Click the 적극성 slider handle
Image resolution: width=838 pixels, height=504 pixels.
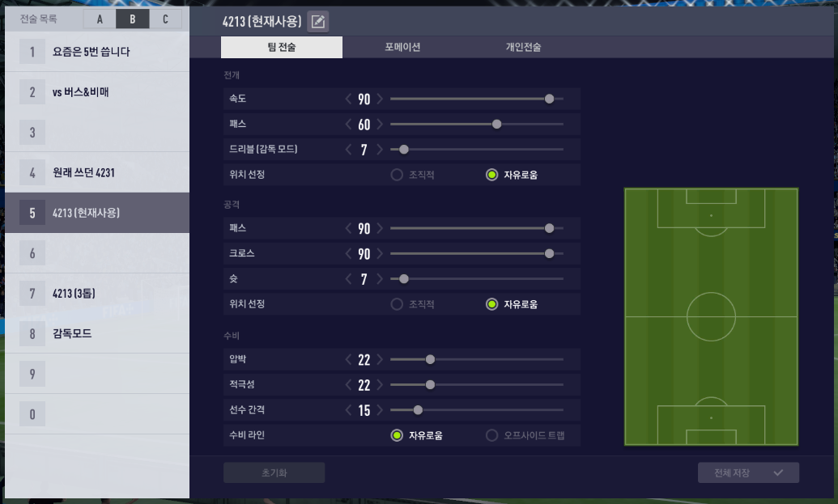click(430, 384)
